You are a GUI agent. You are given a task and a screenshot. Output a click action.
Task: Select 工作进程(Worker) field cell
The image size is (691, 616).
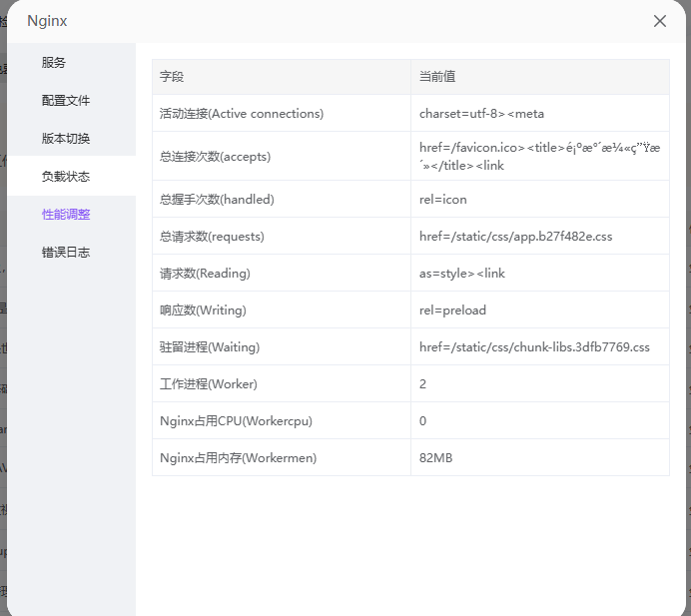pos(282,383)
